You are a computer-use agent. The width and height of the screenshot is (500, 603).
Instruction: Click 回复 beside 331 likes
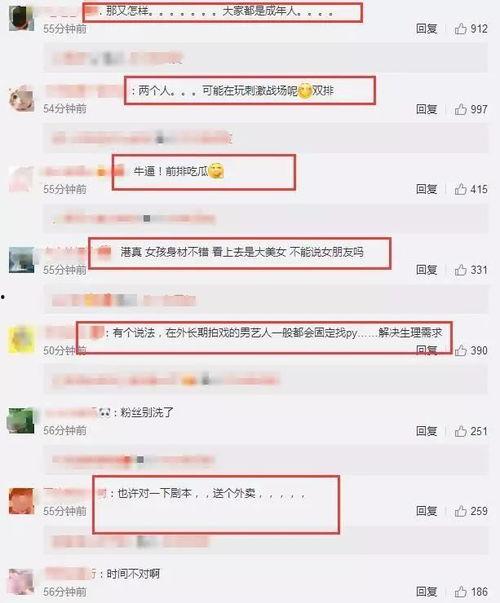(x=427, y=270)
